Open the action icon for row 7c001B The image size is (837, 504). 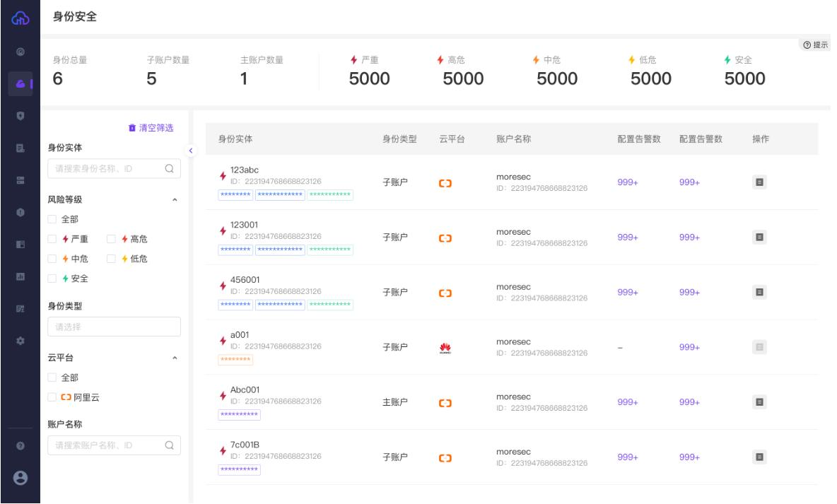(759, 457)
